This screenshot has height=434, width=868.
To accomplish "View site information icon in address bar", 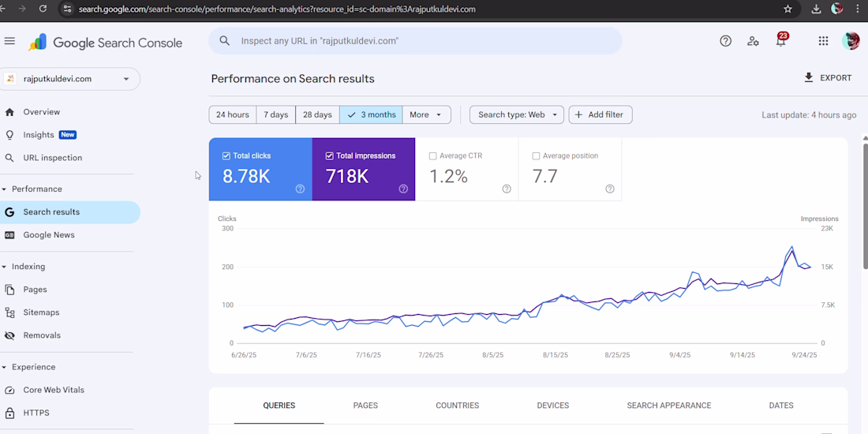I will tap(67, 9).
